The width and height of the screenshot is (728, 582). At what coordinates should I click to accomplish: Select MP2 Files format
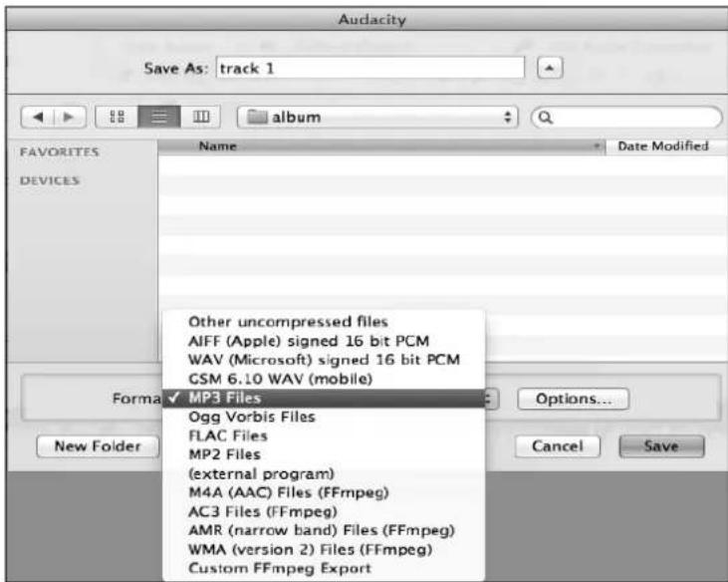click(324, 454)
